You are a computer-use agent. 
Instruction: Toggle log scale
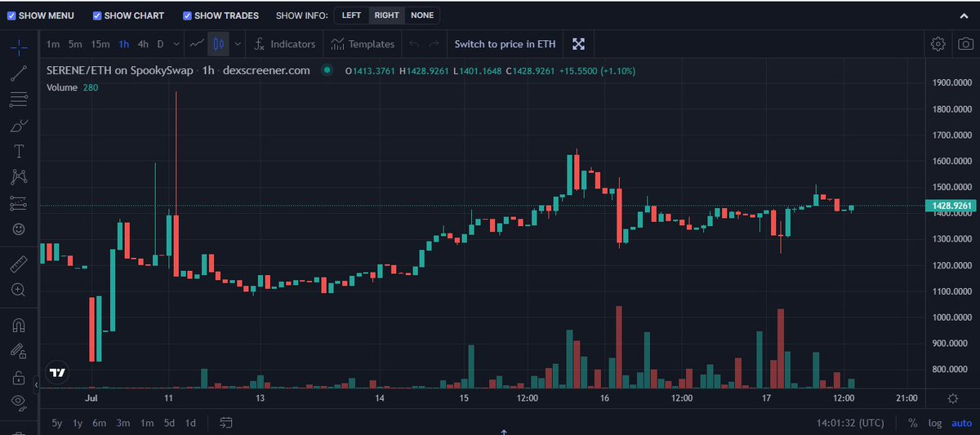click(x=935, y=423)
